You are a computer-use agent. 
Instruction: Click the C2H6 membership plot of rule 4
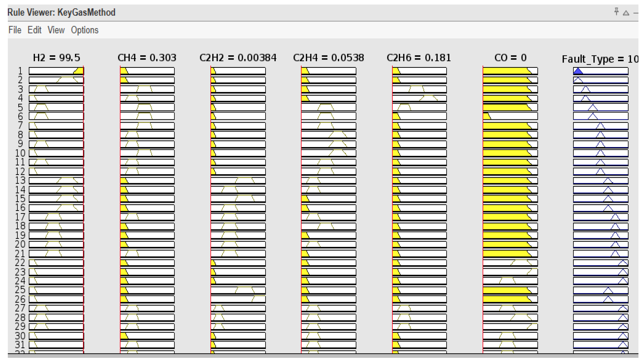pos(419,98)
